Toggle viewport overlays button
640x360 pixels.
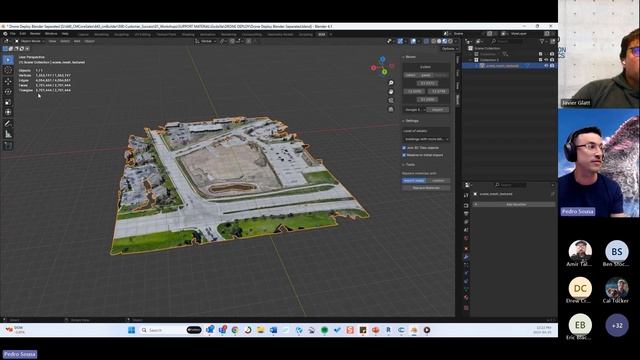pos(413,41)
